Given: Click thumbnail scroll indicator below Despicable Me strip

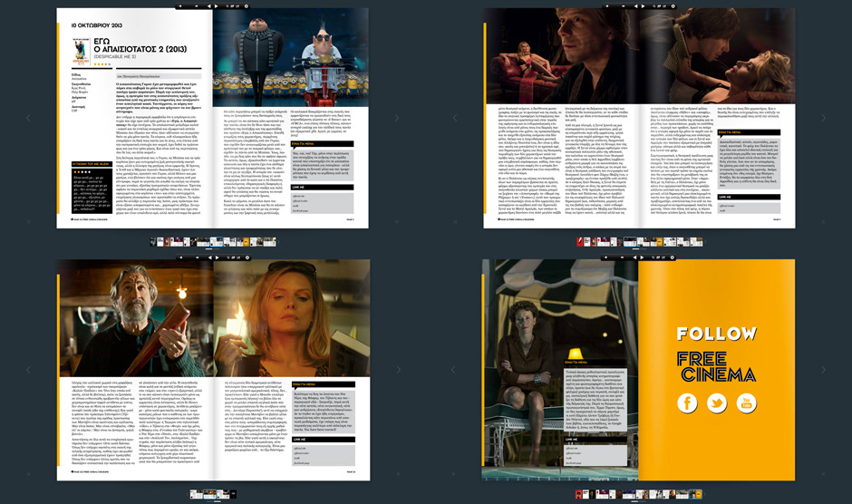Looking at the screenshot, I should click(208, 249).
